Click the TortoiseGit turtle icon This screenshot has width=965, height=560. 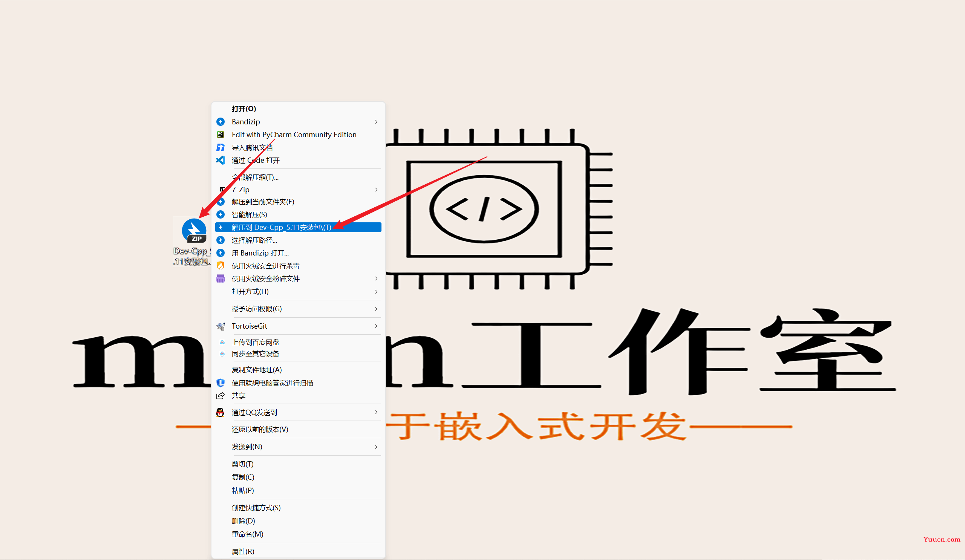tap(221, 326)
